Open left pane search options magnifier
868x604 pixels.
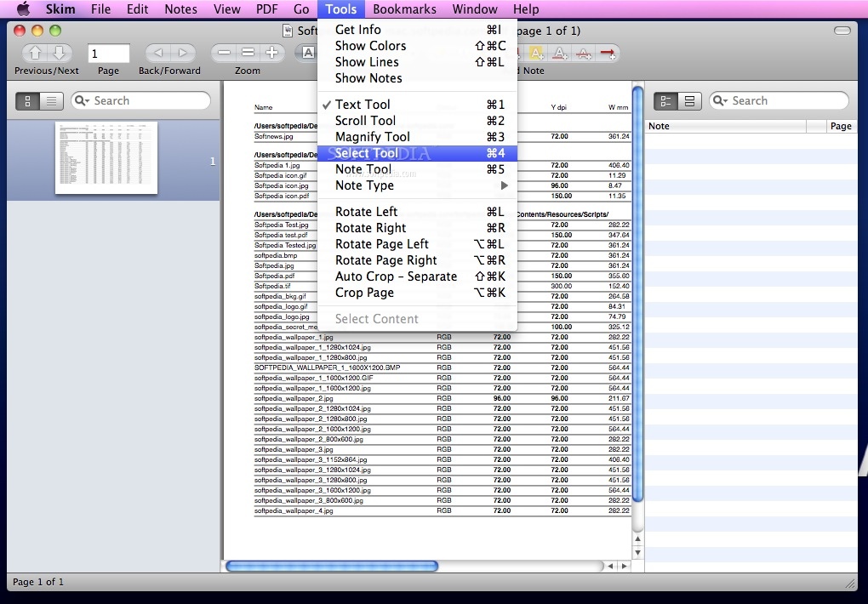[82, 100]
